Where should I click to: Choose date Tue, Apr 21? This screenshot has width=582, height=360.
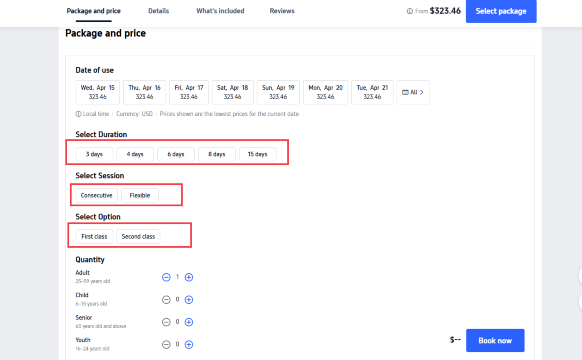click(372, 92)
